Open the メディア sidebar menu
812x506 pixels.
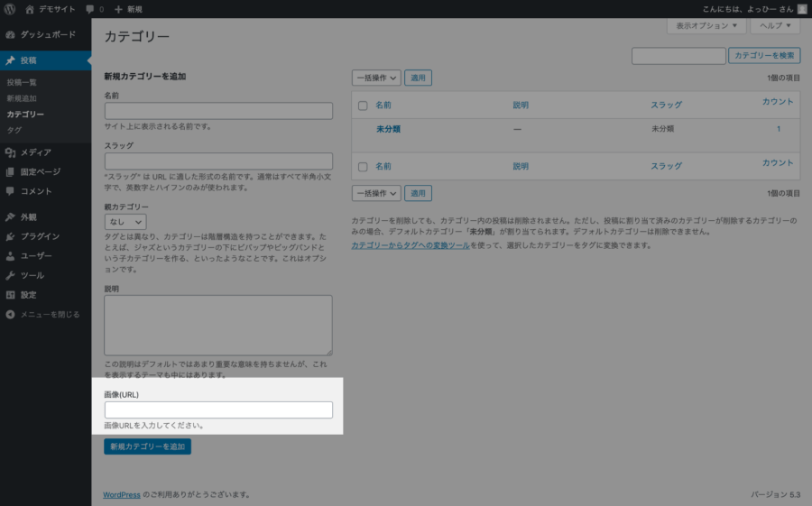[x=35, y=152]
